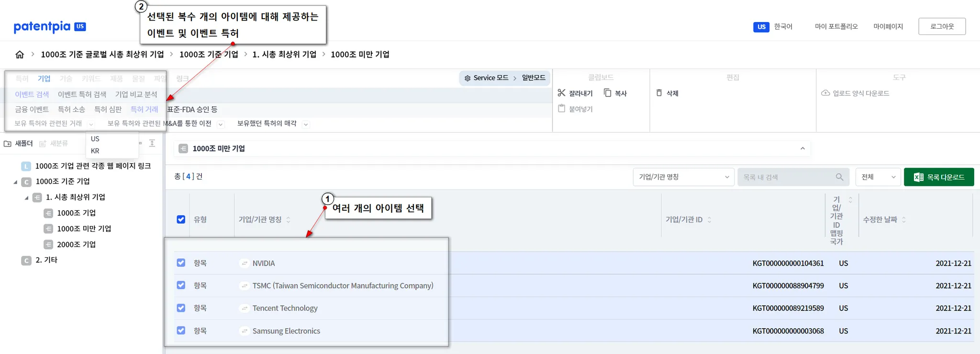Image resolution: width=980 pixels, height=354 pixels.
Task: Click the 목록 다운로드 button
Action: (939, 177)
